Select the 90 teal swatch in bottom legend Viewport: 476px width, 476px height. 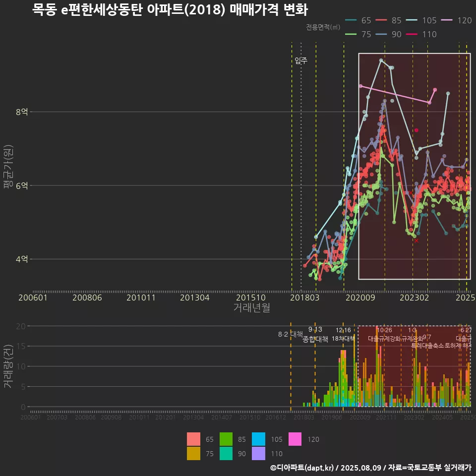pyautogui.click(x=226, y=453)
